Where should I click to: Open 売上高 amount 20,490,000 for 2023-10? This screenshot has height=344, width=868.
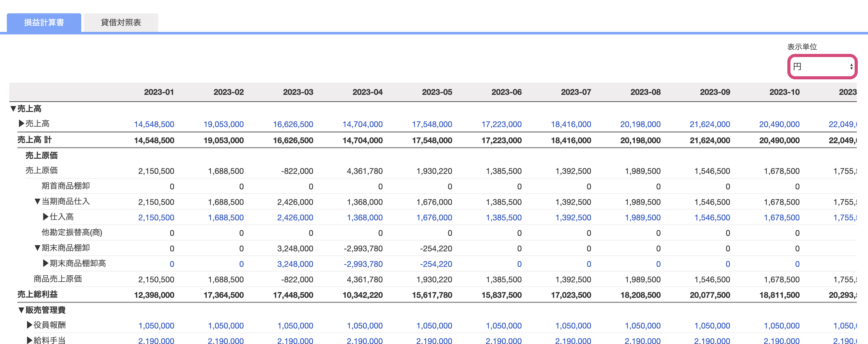coord(779,124)
